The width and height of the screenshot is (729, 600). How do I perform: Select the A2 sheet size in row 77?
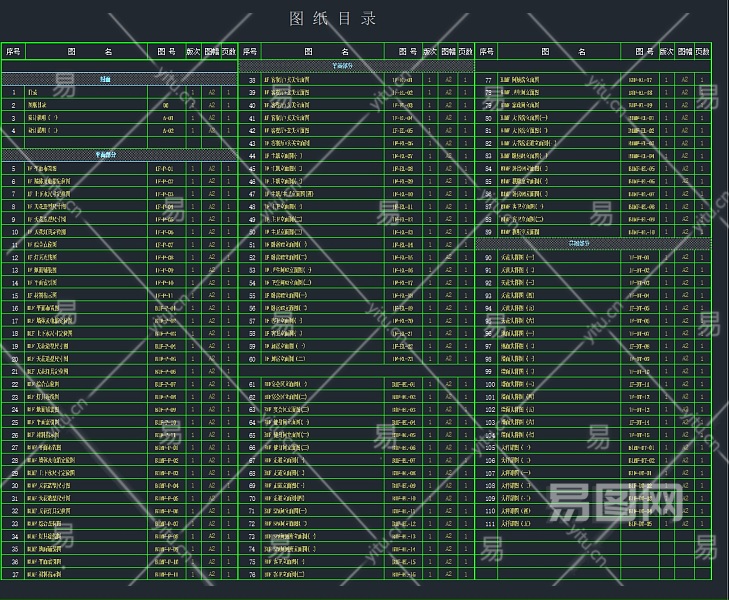pyautogui.click(x=684, y=80)
